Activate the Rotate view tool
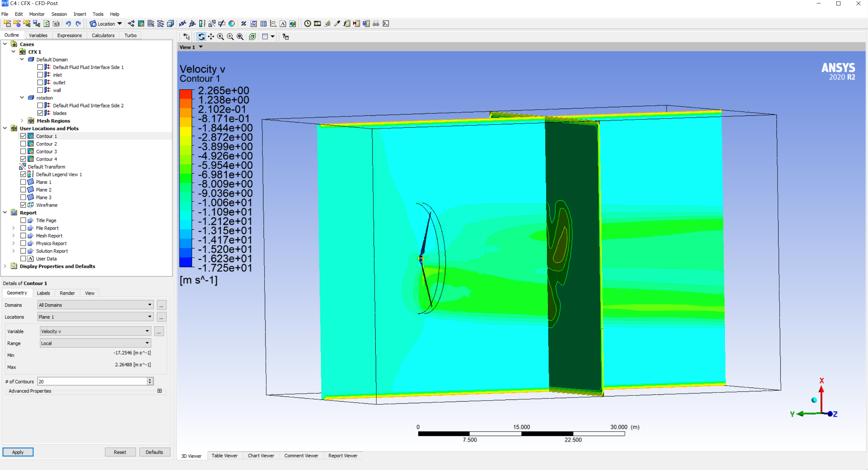 pyautogui.click(x=201, y=37)
